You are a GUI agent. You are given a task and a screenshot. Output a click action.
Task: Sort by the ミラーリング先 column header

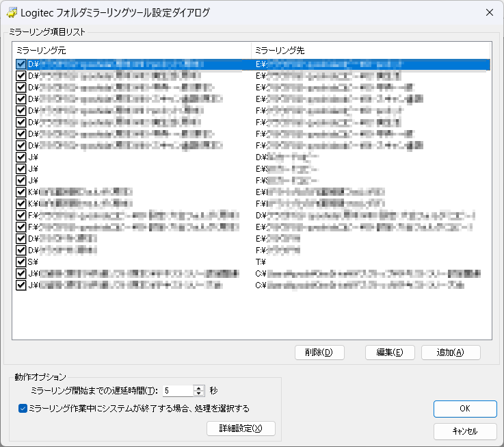pos(369,50)
